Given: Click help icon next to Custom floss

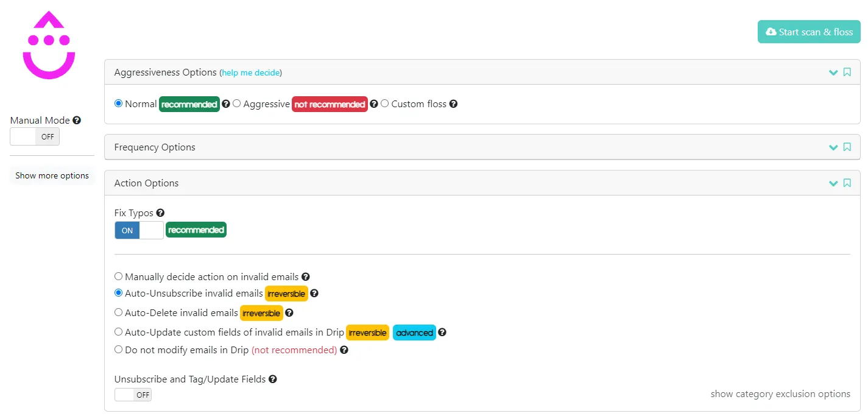Looking at the screenshot, I should [x=453, y=104].
